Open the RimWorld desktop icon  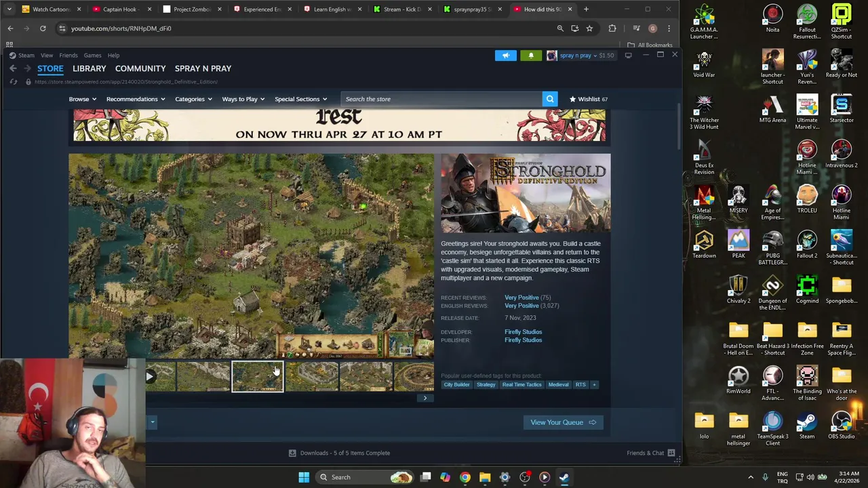[x=738, y=380]
